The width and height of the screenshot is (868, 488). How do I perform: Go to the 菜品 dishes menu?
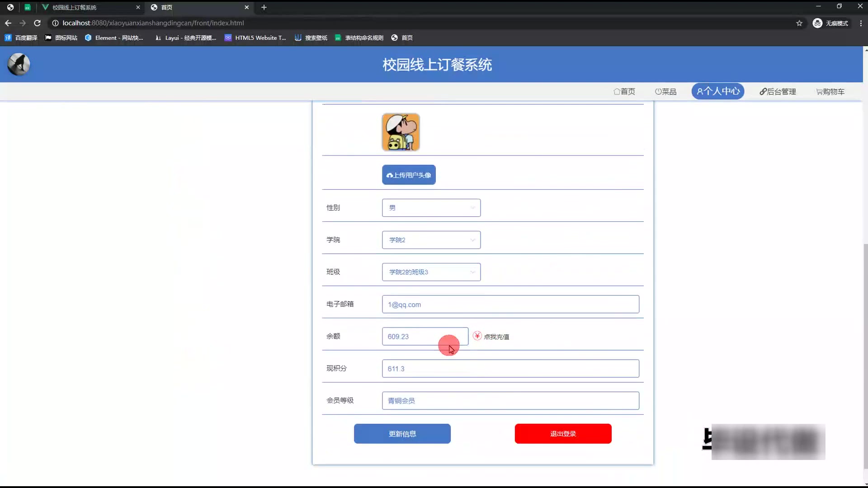(x=665, y=92)
